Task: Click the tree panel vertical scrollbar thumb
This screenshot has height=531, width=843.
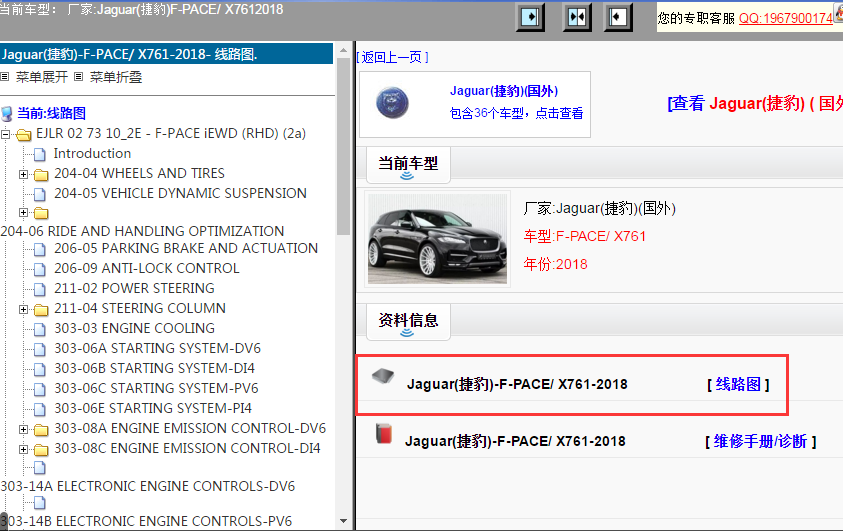Action: (344, 146)
